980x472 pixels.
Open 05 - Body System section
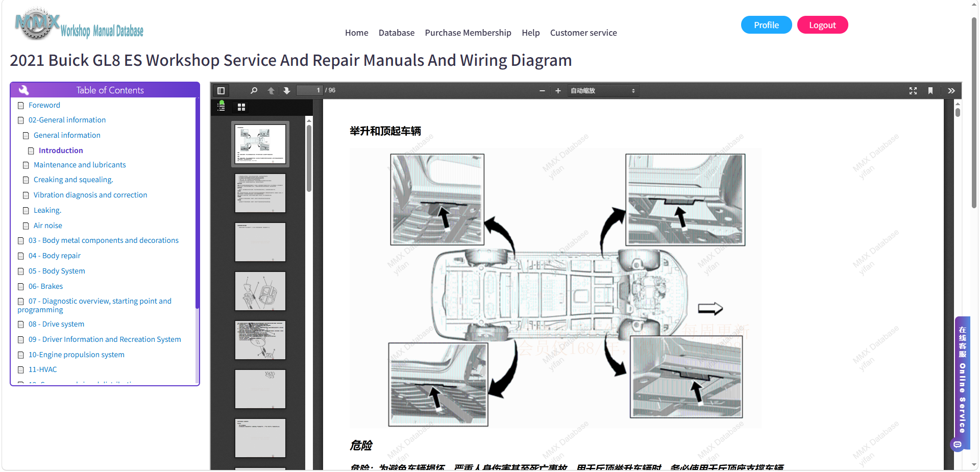57,271
